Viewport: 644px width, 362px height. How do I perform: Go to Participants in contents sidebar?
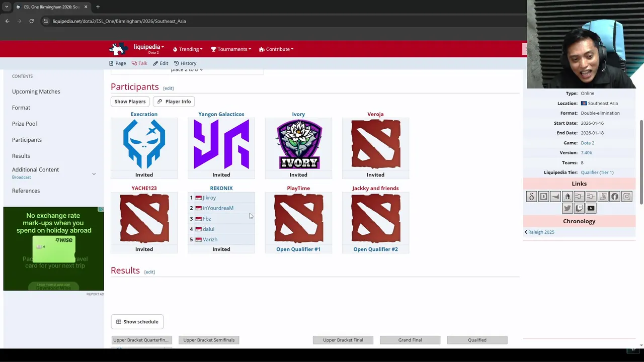(27, 140)
